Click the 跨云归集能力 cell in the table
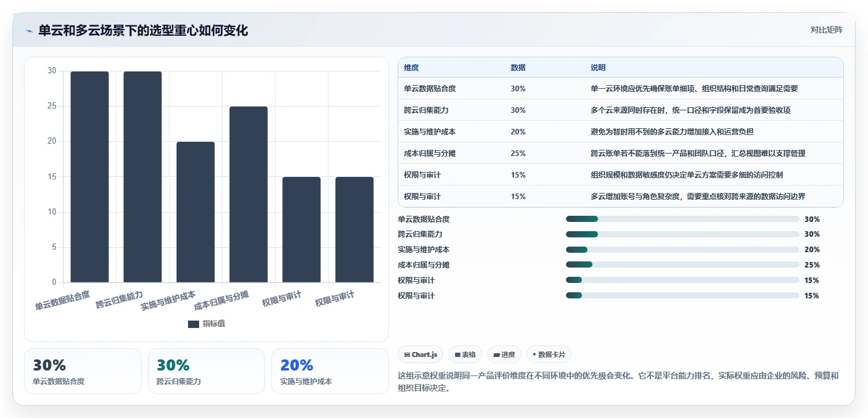 click(426, 110)
